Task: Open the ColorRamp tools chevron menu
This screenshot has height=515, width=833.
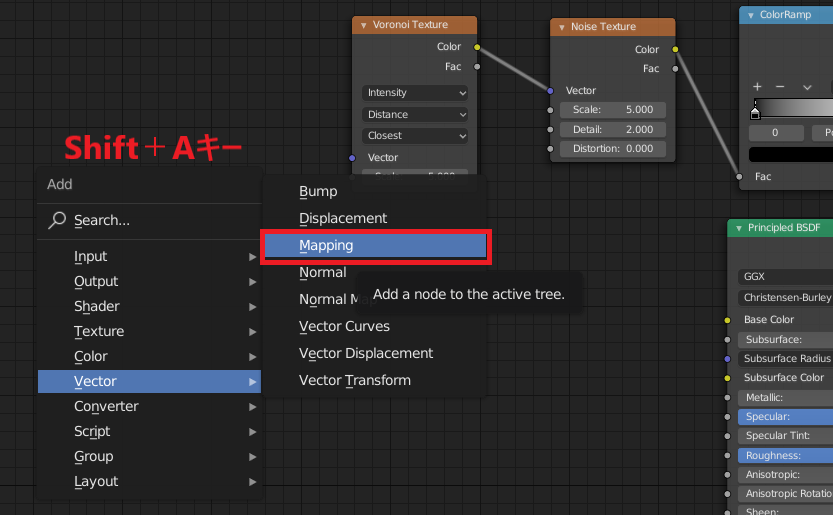Action: point(807,87)
